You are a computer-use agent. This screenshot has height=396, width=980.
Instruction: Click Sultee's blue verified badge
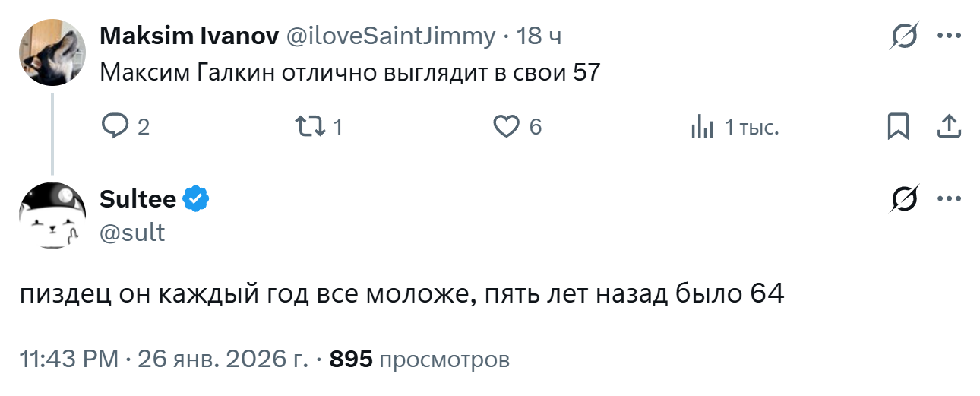pos(198,199)
